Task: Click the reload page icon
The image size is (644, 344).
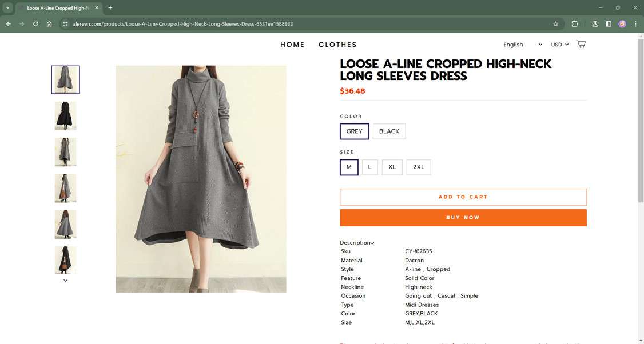Action: (x=35, y=24)
